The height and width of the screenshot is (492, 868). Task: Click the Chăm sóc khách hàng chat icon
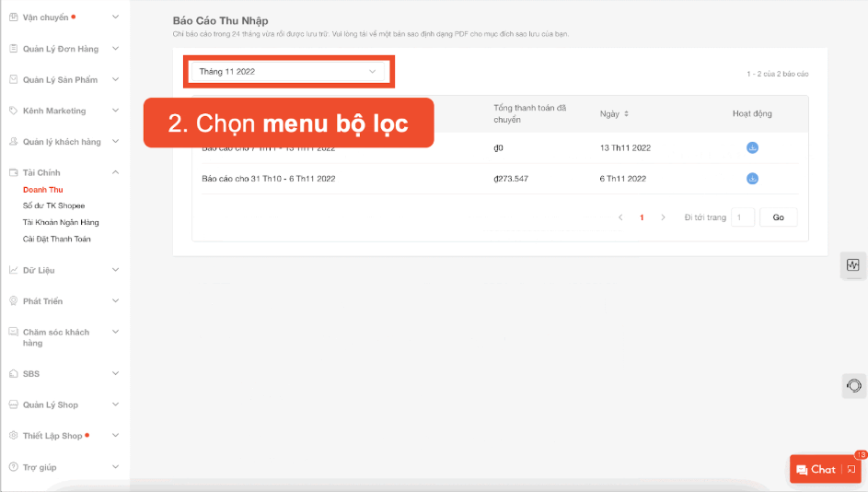(13, 332)
